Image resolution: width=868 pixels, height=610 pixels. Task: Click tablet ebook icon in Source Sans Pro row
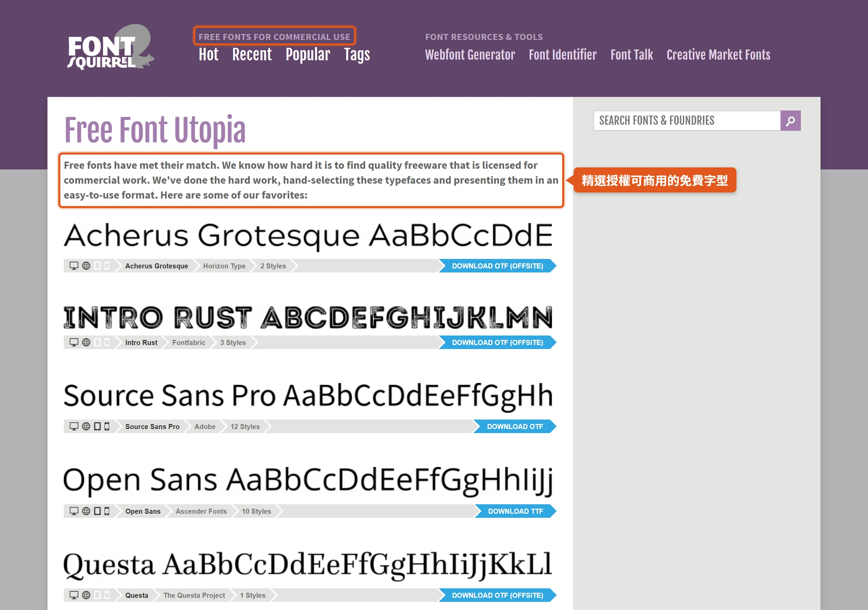[97, 426]
